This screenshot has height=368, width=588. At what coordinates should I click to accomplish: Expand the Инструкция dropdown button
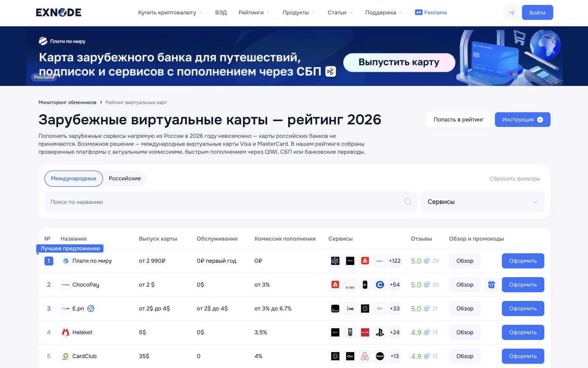point(522,120)
